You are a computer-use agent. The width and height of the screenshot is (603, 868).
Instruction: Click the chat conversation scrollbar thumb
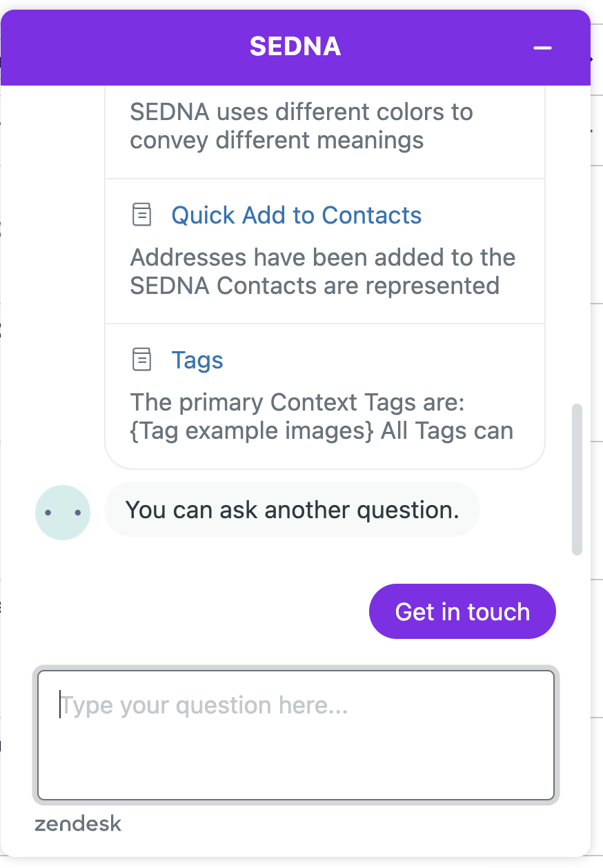tap(577, 480)
